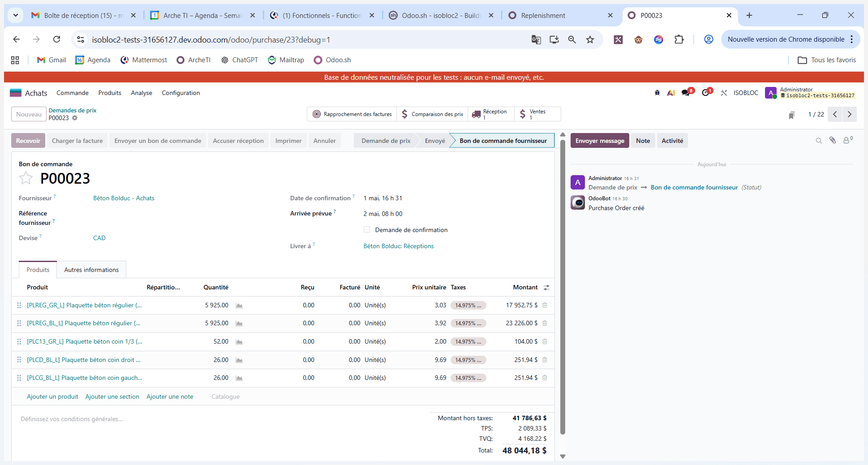Open column options icon in table header

pos(546,288)
